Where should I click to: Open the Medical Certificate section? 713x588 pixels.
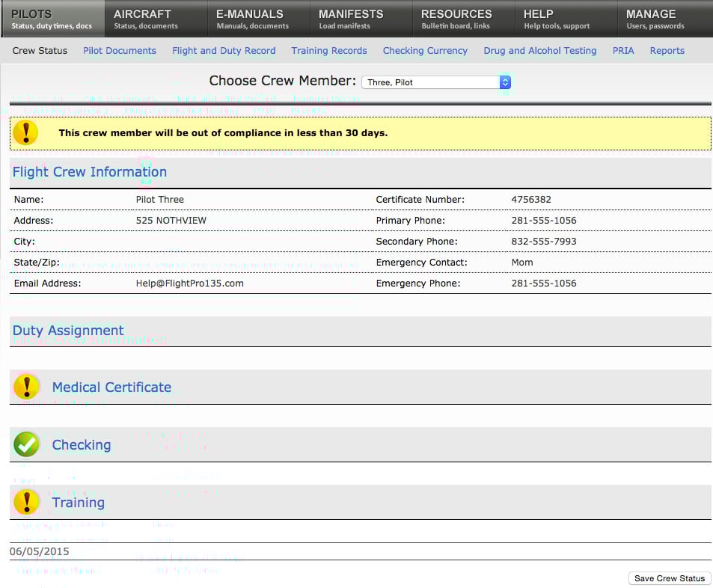pyautogui.click(x=111, y=388)
